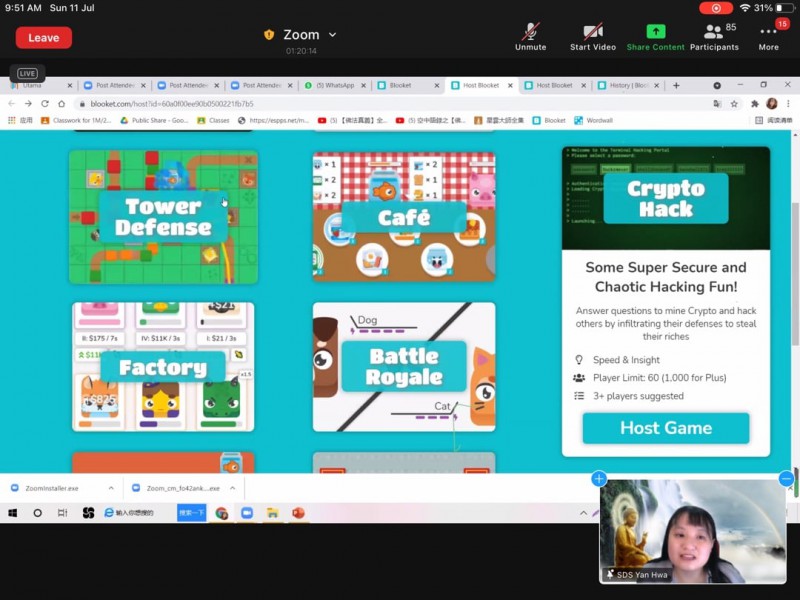Expand the Zoom meeting title dropdown
Image resolution: width=800 pixels, height=600 pixels.
pyautogui.click(x=332, y=35)
